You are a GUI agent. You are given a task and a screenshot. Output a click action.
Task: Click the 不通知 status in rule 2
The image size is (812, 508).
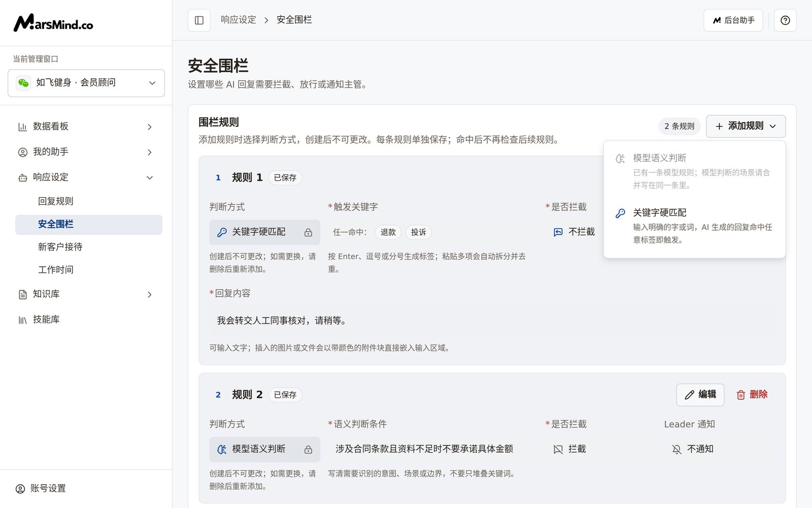[693, 449]
